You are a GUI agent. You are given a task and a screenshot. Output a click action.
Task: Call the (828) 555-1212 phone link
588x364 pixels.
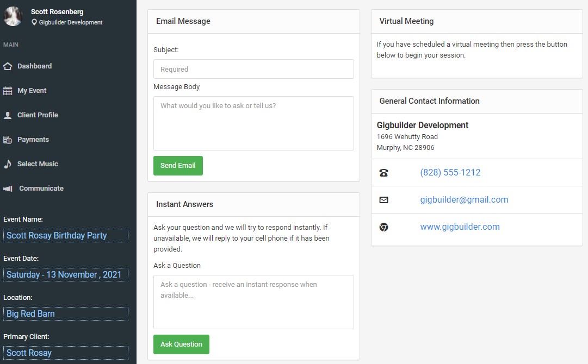click(x=450, y=173)
